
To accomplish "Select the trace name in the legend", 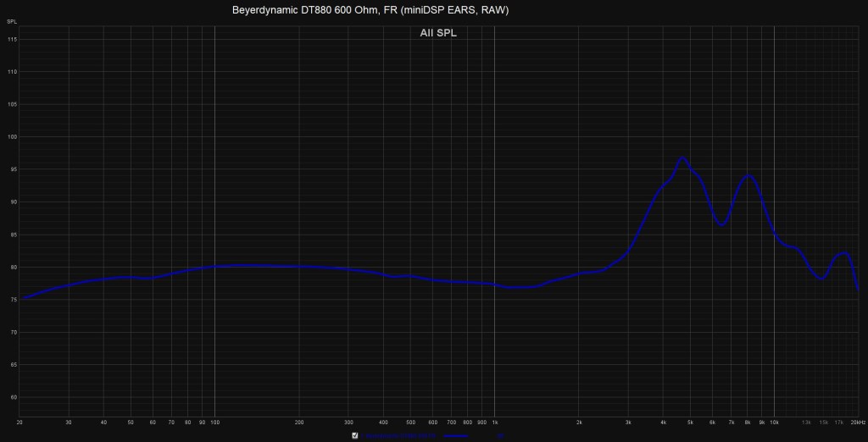I will (x=398, y=436).
